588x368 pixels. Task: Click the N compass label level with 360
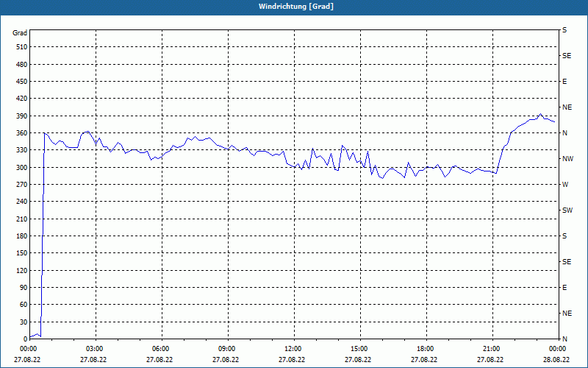point(565,133)
